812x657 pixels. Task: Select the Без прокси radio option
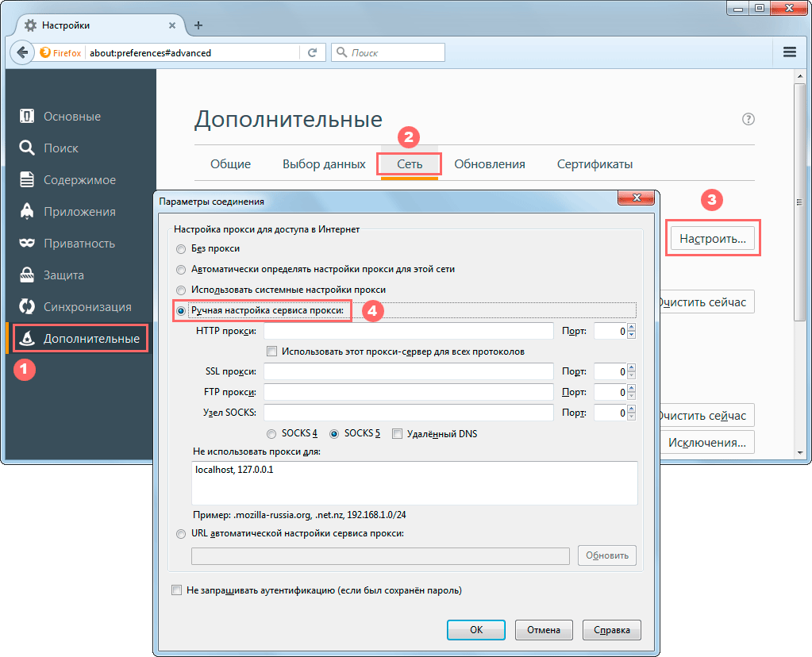pos(182,249)
